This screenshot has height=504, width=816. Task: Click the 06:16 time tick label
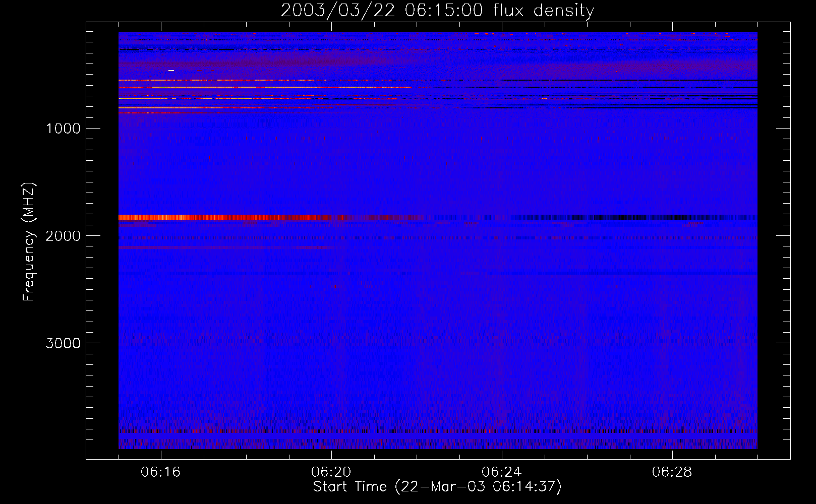161,472
